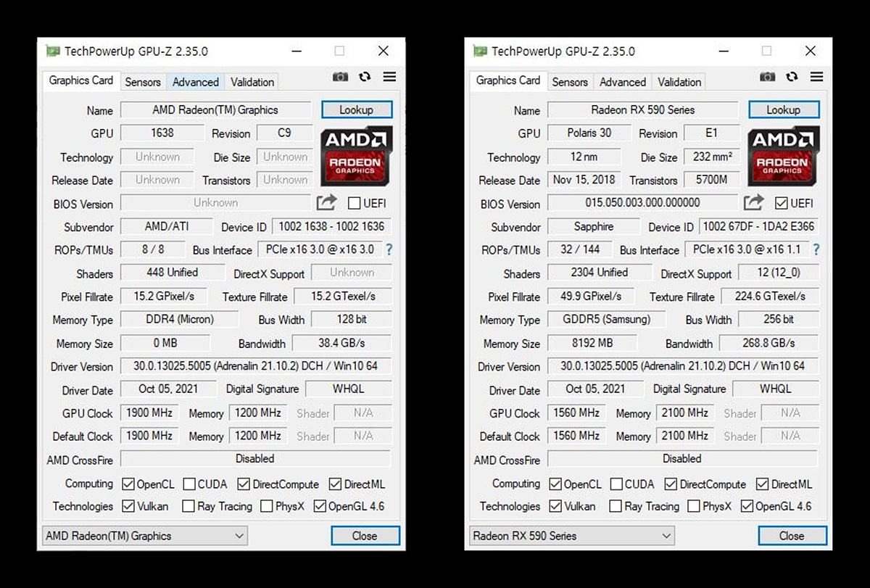This screenshot has height=588, width=870.
Task: Open AMD Radeon(TM) Graphics GPU selector dropdown
Action: (x=145, y=536)
